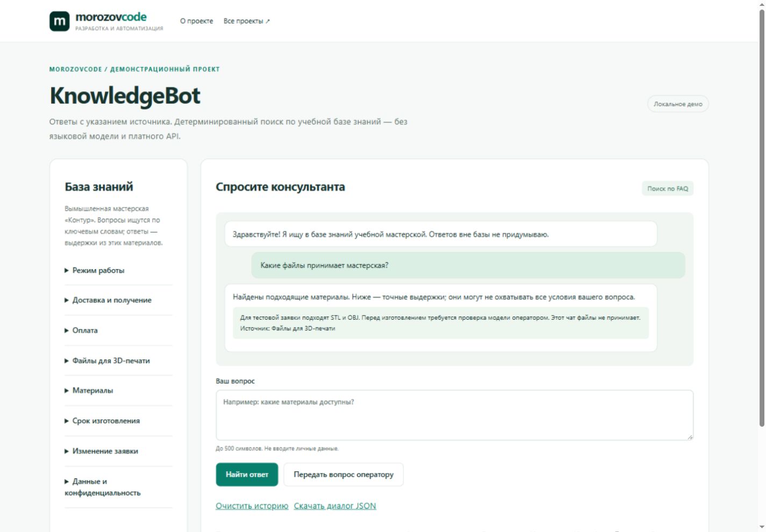
Task: Expand the "Материалы" section
Action: click(x=118, y=391)
